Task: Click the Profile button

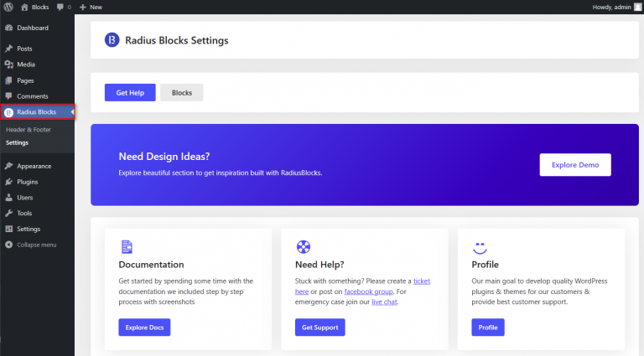Action: 488,328
